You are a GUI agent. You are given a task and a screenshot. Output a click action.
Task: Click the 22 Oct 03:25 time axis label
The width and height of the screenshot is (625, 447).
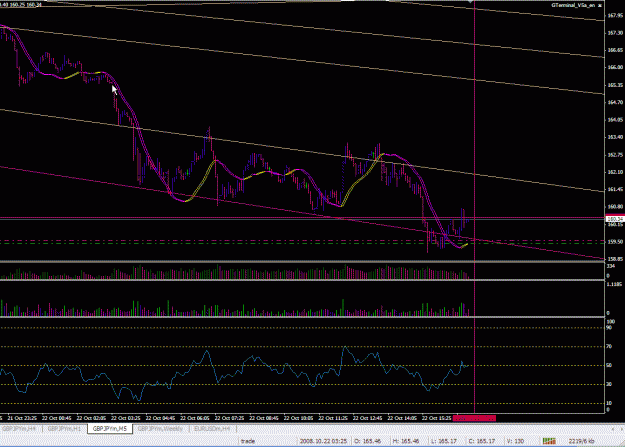coord(126,418)
